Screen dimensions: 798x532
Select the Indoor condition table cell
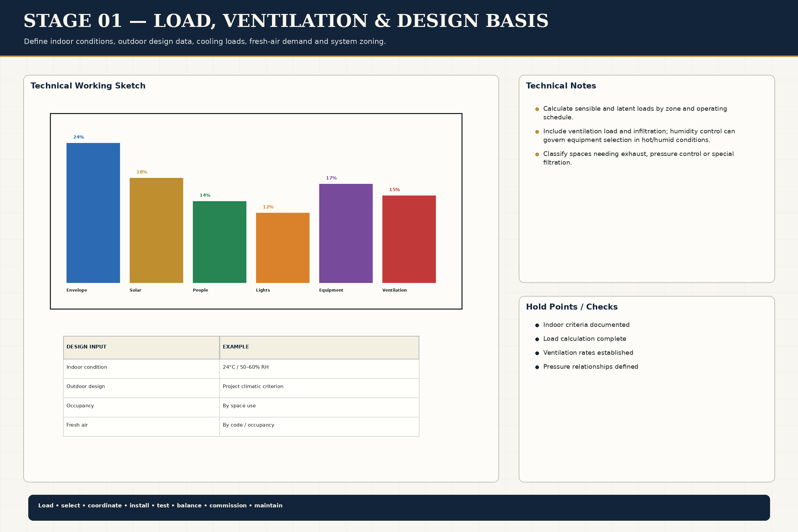(x=142, y=369)
